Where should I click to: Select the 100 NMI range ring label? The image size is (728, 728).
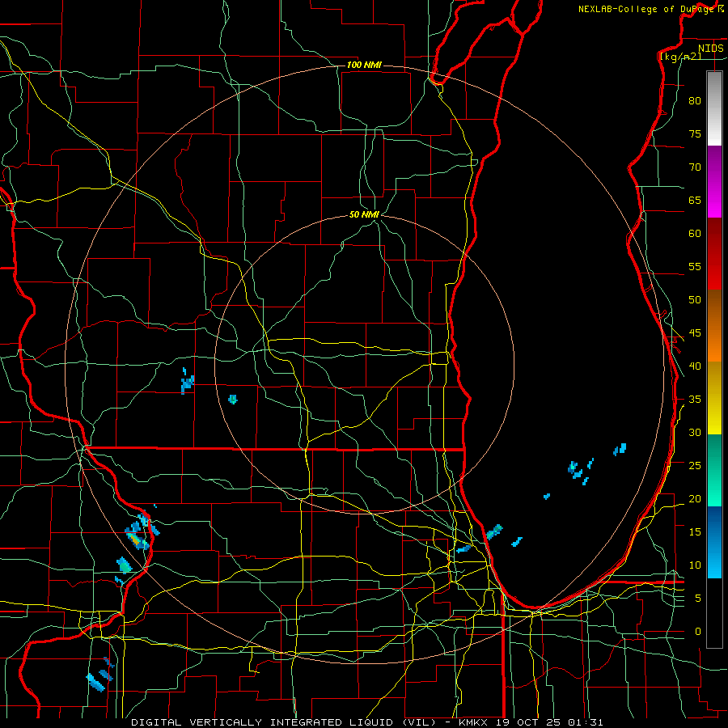(x=364, y=65)
